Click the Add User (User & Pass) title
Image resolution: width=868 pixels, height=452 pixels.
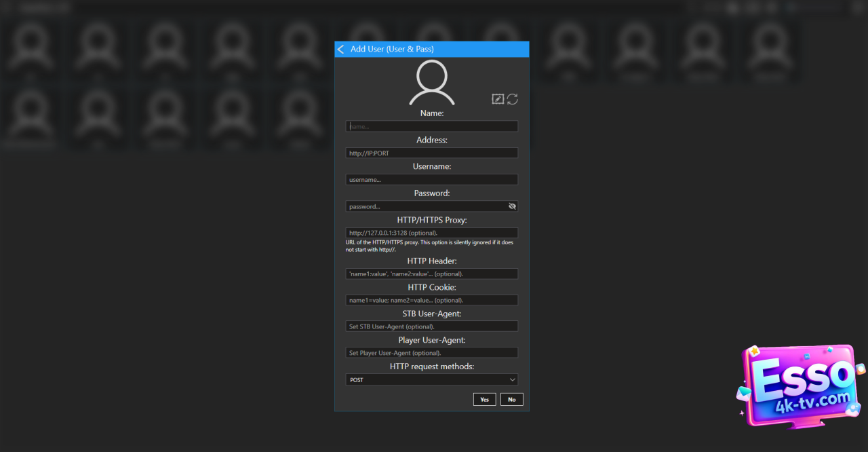click(392, 49)
